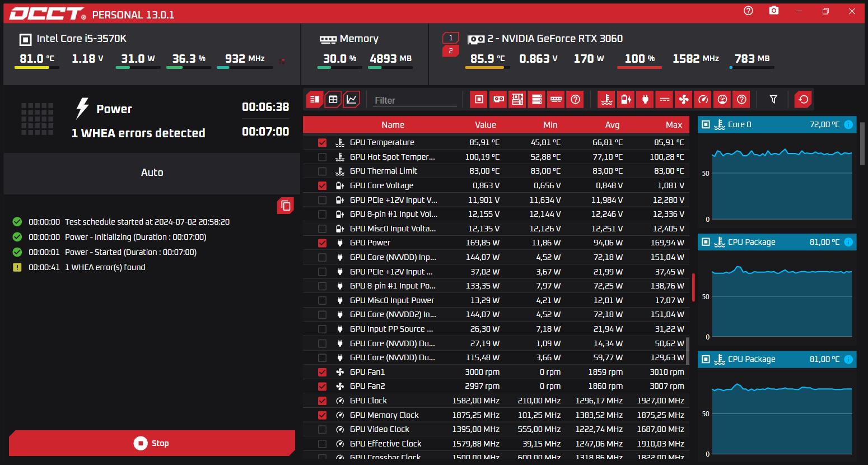This screenshot has width=868, height=465.
Task: Show only current sensors
Action: [665, 100]
